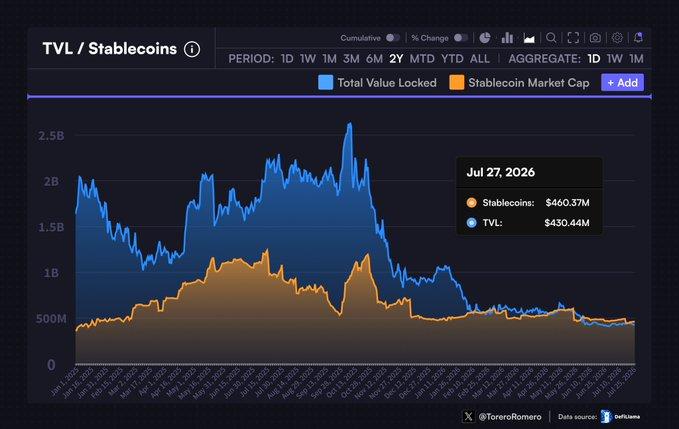Select the ALL period

coord(480,59)
